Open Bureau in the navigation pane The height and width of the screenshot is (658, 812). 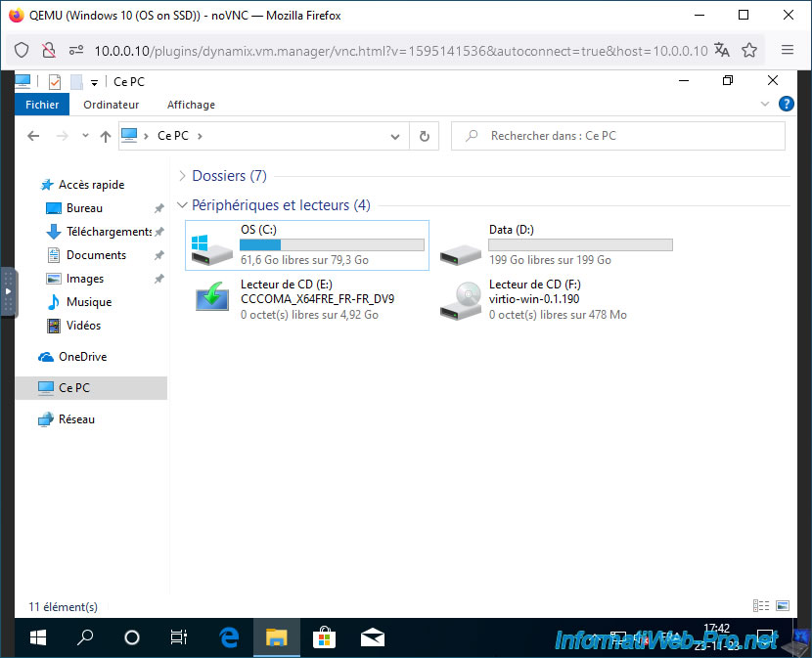coord(84,208)
